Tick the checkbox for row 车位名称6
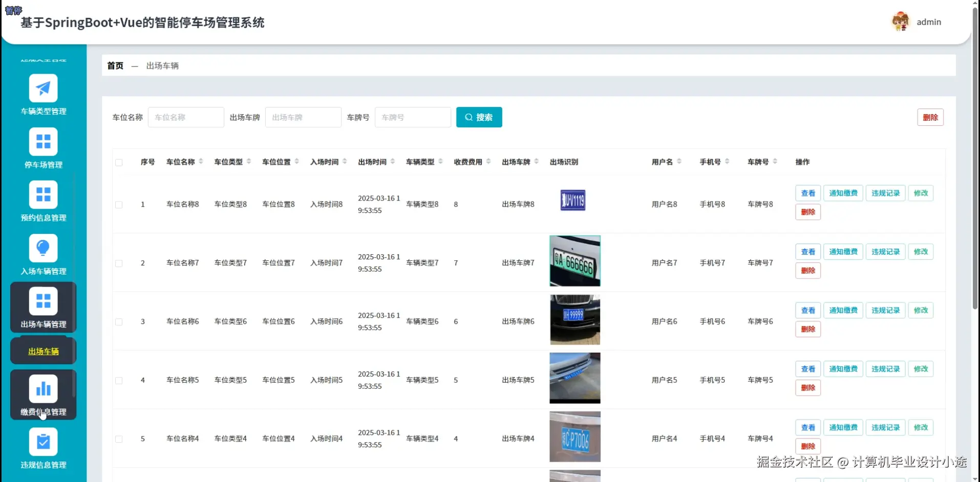980x482 pixels. pyautogui.click(x=119, y=322)
